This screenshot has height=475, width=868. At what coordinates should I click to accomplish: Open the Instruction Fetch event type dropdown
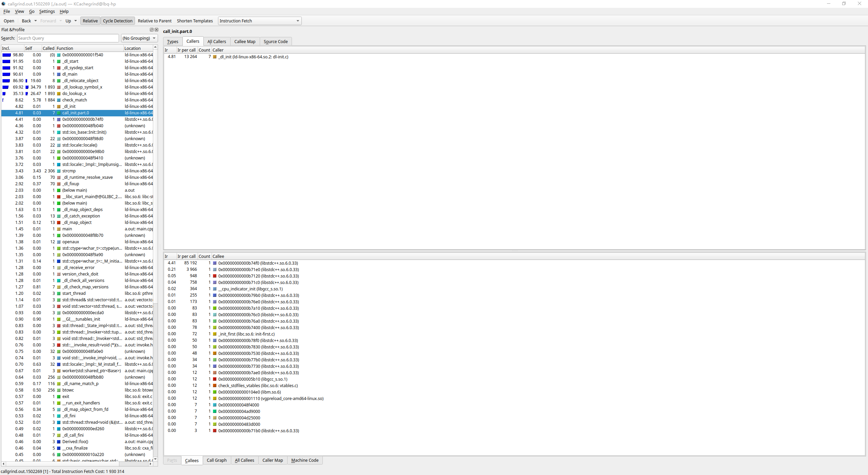[x=259, y=21]
